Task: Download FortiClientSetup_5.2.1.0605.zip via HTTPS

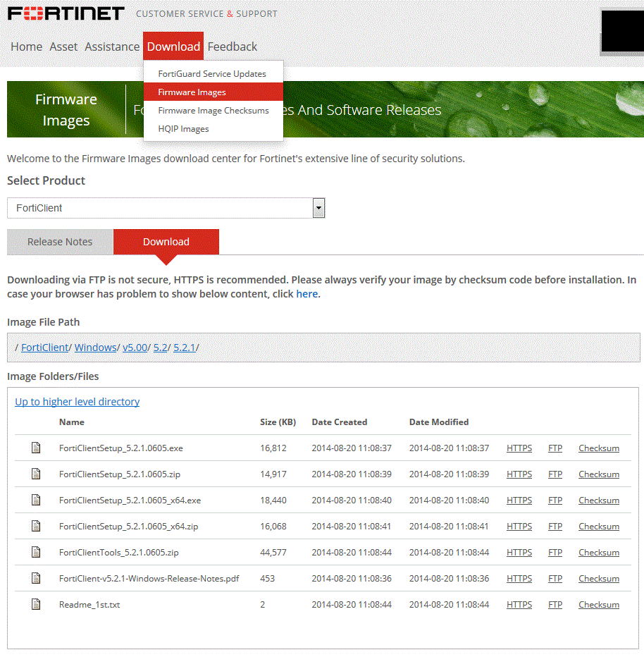Action: coord(519,474)
